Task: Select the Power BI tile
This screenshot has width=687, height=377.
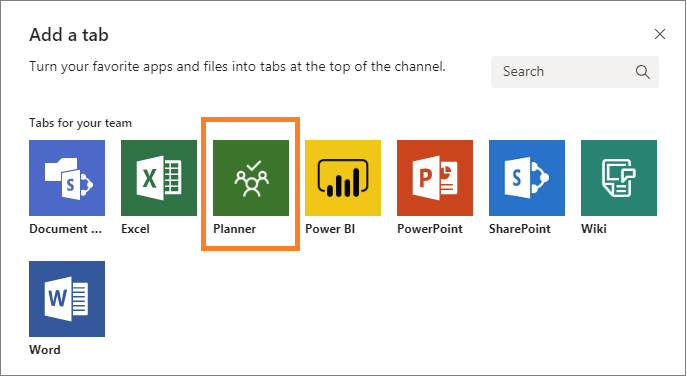Action: point(343,178)
